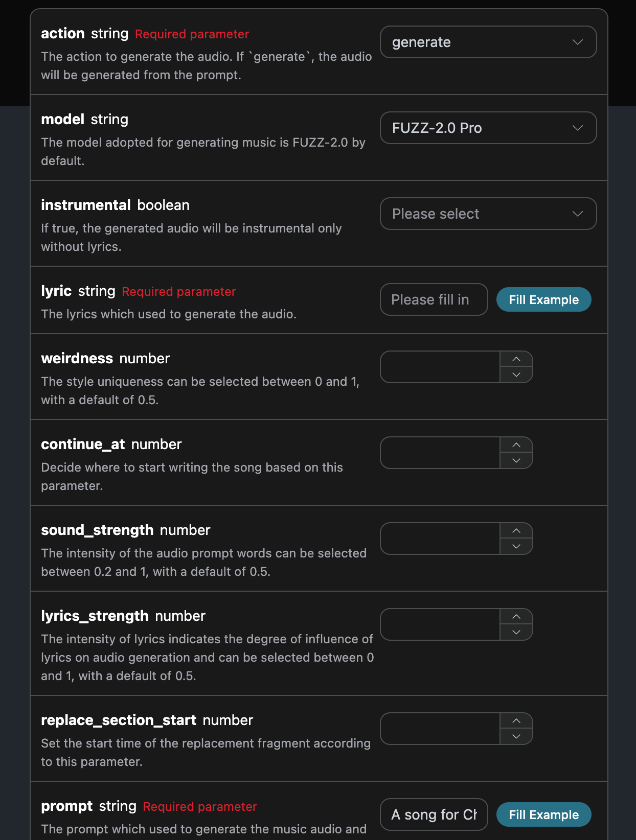This screenshot has height=840, width=636.
Task: Open the action dropdown showing generate
Action: click(488, 42)
